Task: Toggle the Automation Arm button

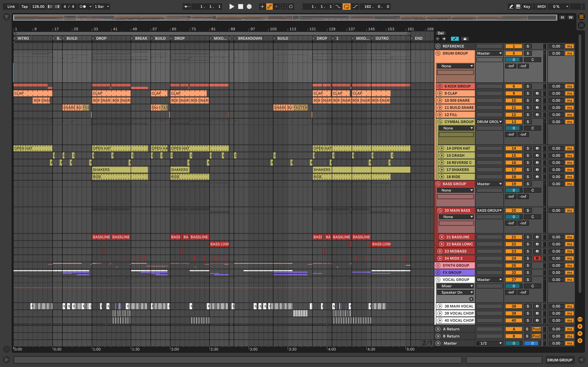Action: tap(269, 6)
